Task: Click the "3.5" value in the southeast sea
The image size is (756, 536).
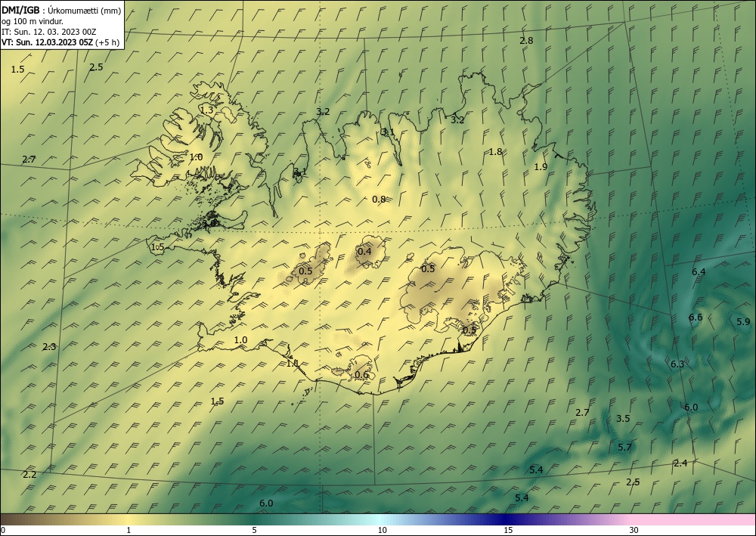Action: 624,418
